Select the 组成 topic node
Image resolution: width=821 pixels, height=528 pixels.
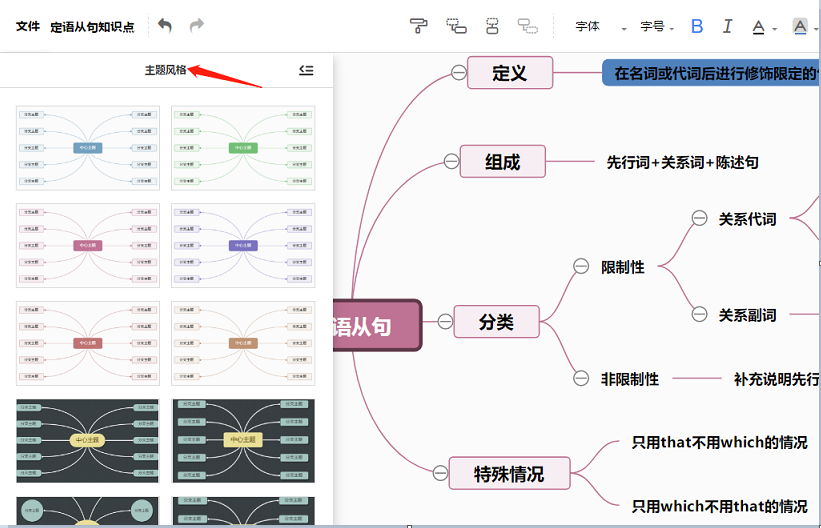click(x=503, y=161)
